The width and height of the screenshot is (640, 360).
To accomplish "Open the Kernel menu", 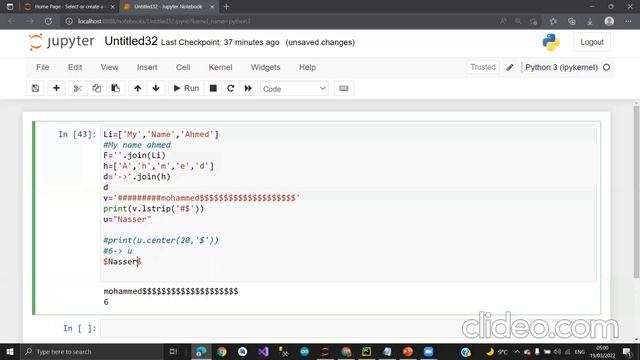I will coord(220,67).
